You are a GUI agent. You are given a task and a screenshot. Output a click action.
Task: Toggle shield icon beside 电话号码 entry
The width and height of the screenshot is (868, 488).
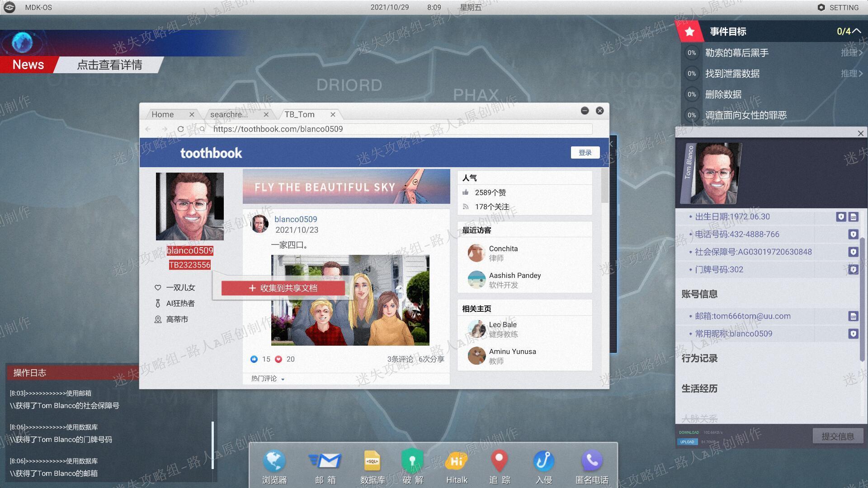point(853,235)
